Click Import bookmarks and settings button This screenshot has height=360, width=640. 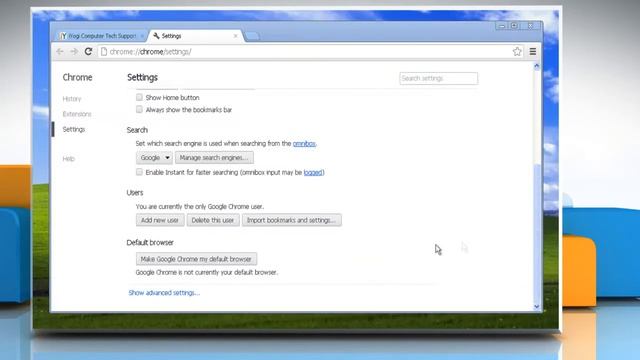(x=291, y=220)
